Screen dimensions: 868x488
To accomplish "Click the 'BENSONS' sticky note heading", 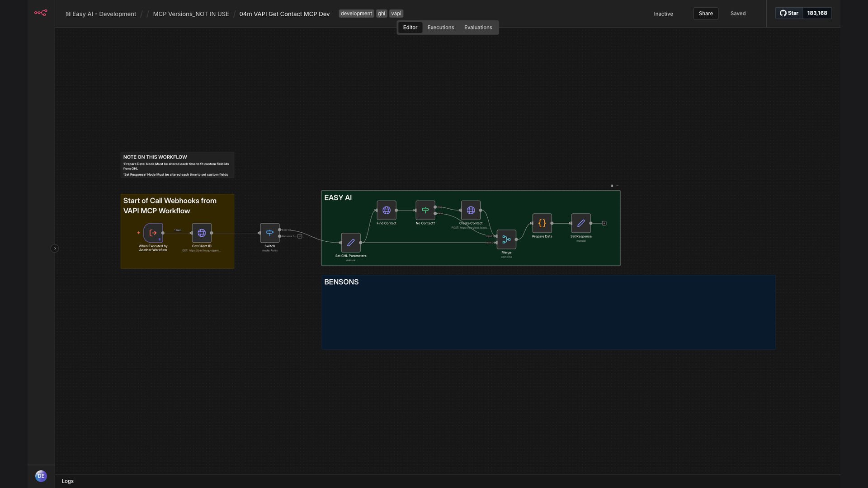I will [341, 282].
